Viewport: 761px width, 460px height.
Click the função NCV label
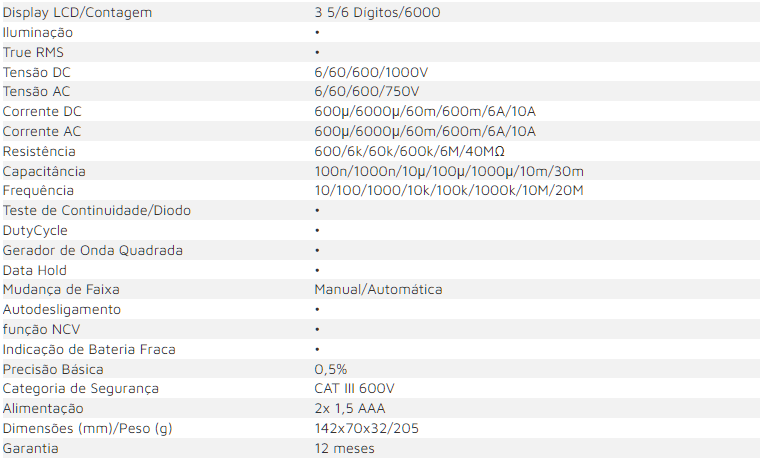click(41, 329)
